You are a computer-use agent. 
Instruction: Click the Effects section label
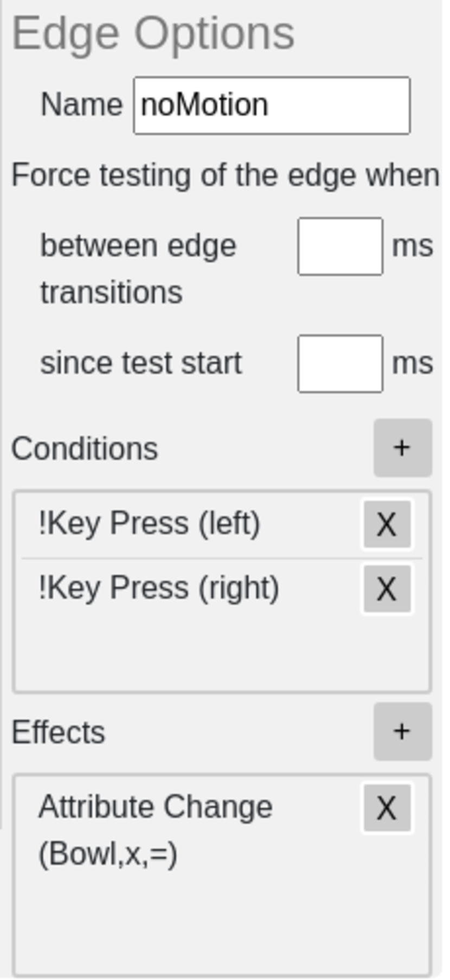[59, 732]
